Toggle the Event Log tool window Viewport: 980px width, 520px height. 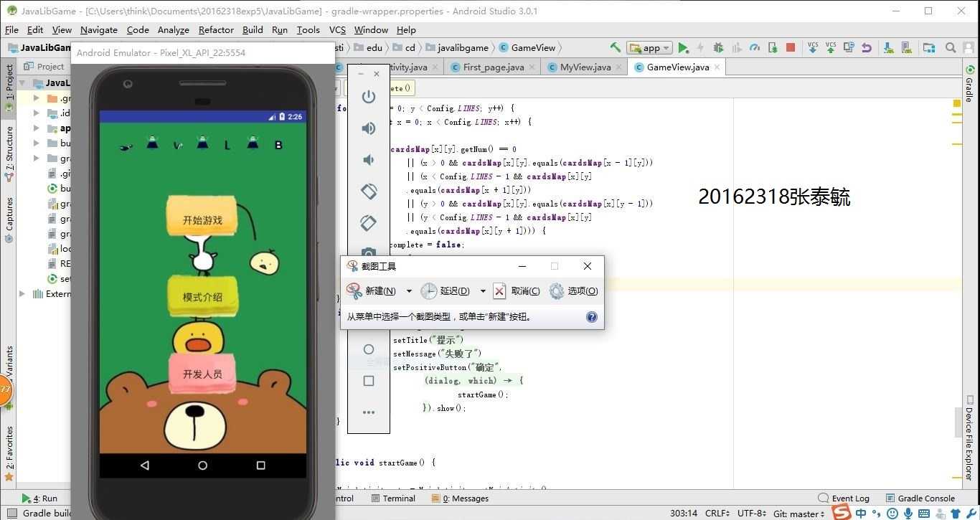(844, 498)
